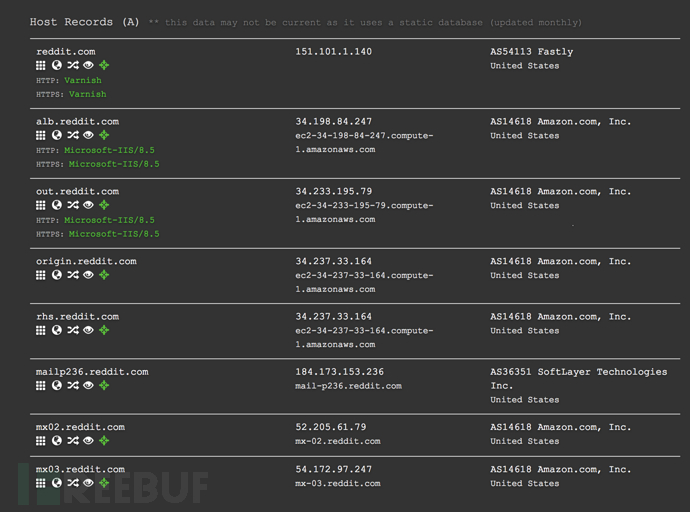Image resolution: width=690 pixels, height=512 pixels.
Task: Open the HTTP Varnish link for reddit.com
Action: (83, 80)
